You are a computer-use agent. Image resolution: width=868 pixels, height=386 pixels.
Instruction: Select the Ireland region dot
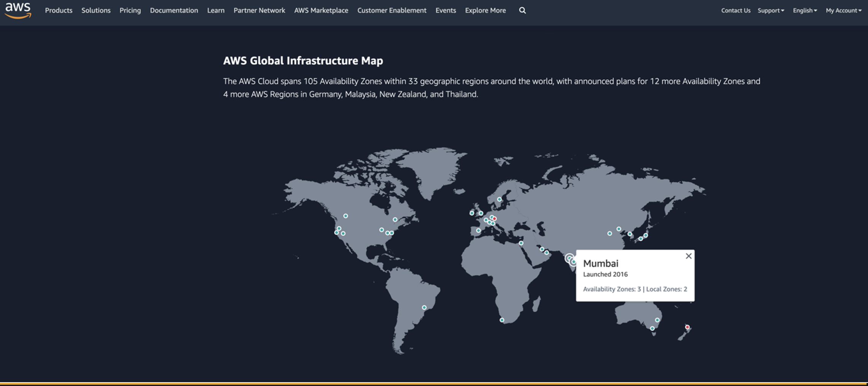(472, 213)
